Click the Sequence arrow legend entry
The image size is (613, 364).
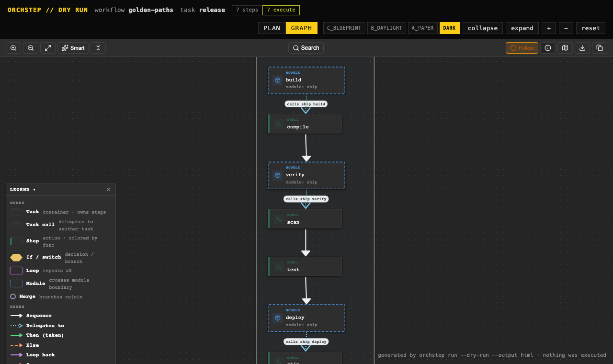pos(31,316)
